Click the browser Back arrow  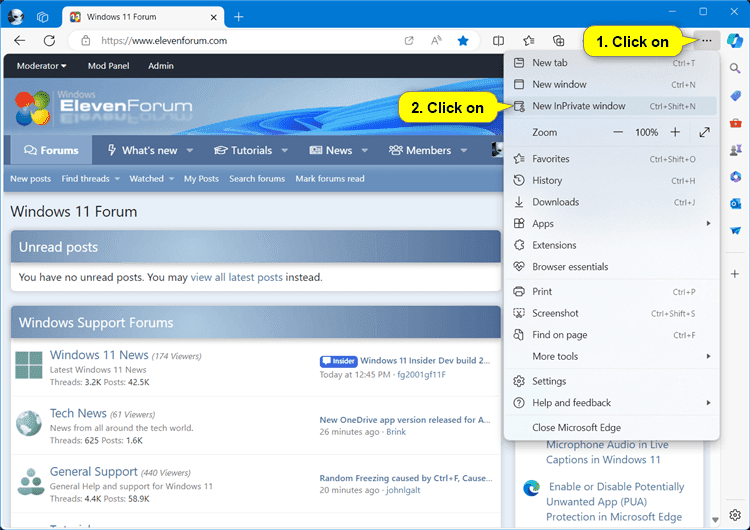point(20,41)
